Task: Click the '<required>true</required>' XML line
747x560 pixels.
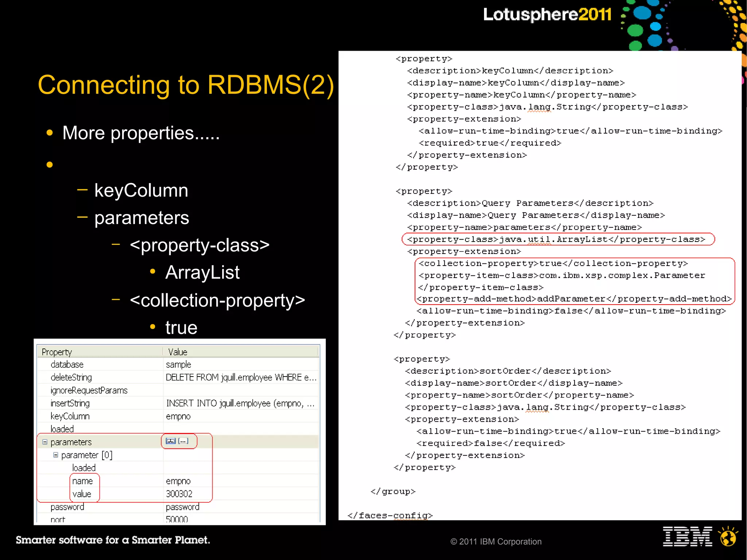Action: point(490,143)
